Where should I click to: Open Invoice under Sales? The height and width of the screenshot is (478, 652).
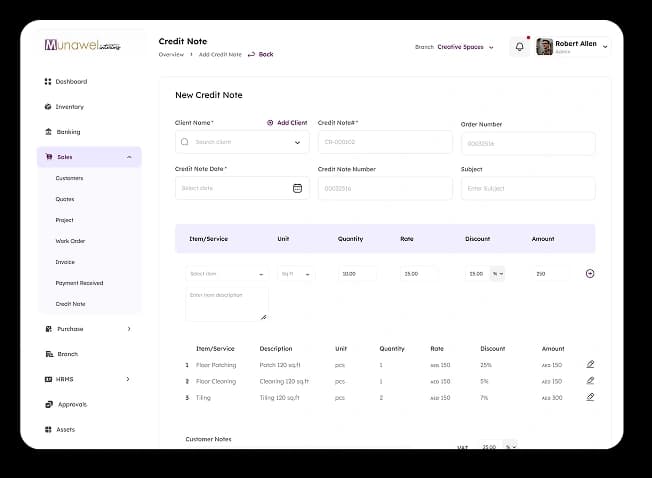coord(65,262)
